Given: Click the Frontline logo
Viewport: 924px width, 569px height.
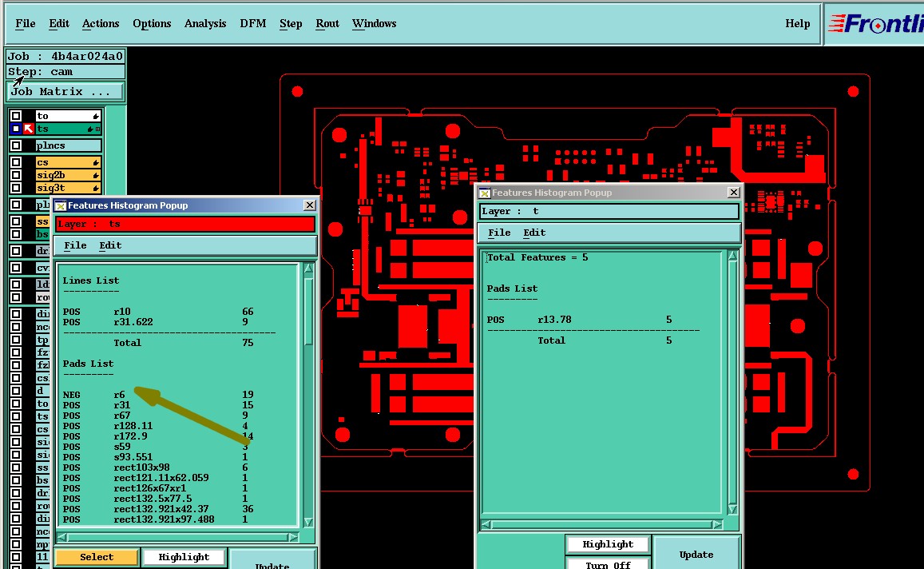Looking at the screenshot, I should (875, 24).
